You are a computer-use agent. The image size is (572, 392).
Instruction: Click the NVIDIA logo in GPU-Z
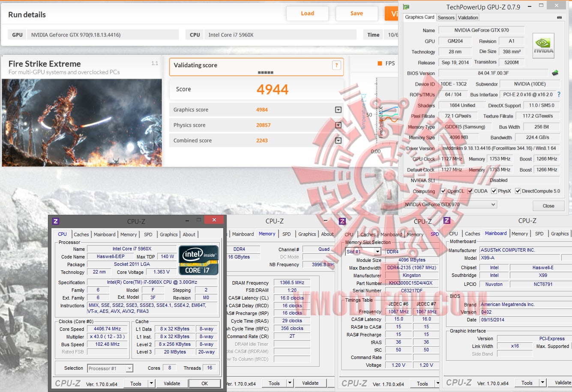(543, 45)
